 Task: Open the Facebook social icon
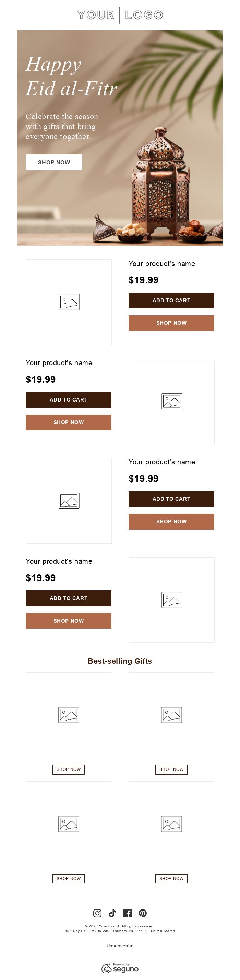point(128,913)
